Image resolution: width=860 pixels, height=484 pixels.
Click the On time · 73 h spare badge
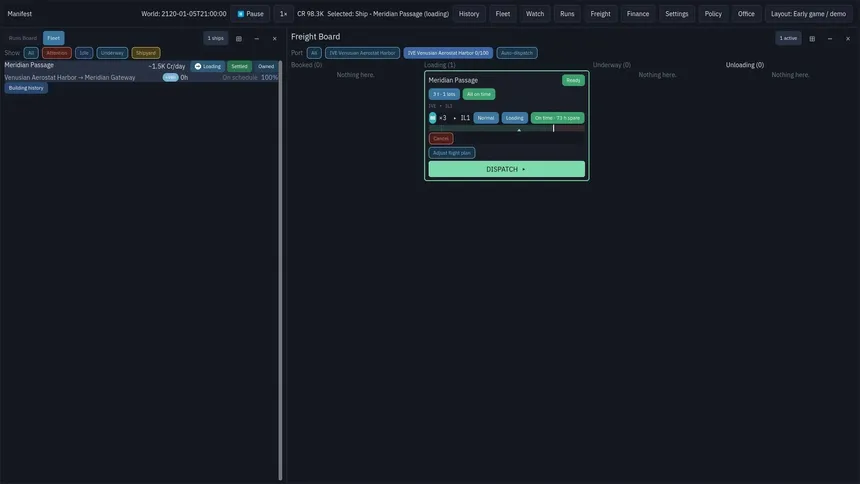[557, 118]
